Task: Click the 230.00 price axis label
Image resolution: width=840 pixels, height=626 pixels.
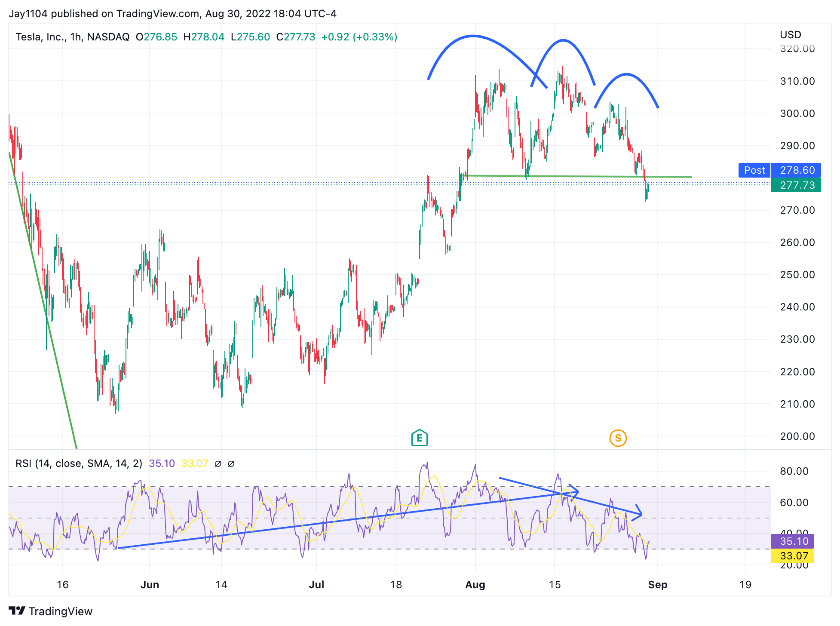Action: (797, 339)
